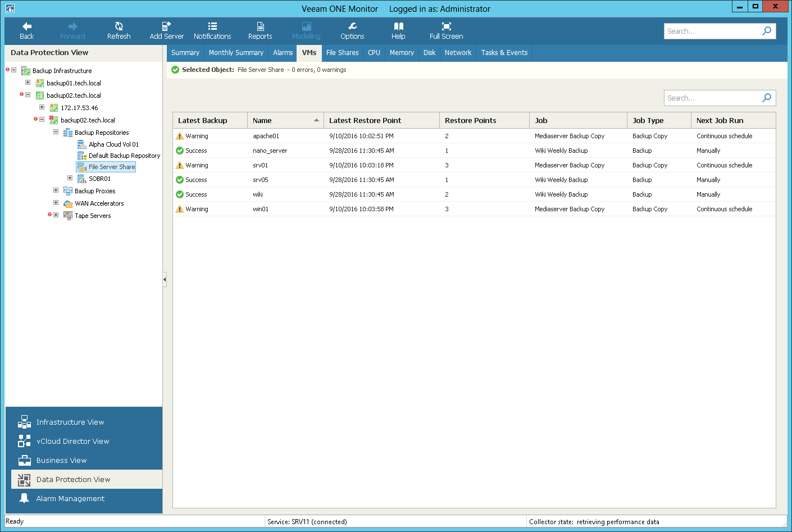Sort by Restore Points column header
This screenshot has height=532, width=792.
tap(484, 120)
